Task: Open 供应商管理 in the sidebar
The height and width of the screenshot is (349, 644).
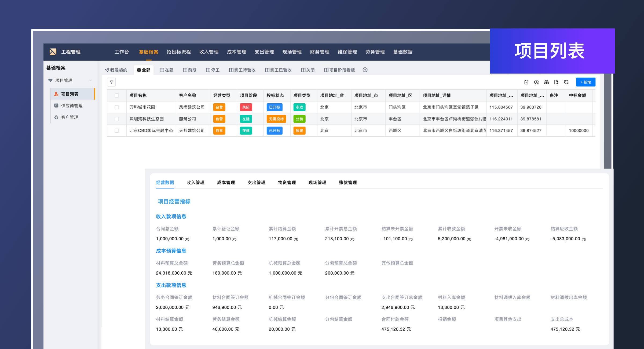Action: (x=72, y=106)
